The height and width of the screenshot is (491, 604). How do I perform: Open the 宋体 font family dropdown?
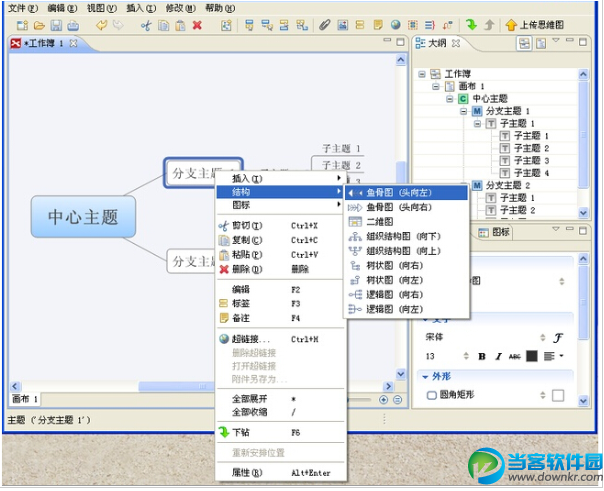tap(542, 338)
